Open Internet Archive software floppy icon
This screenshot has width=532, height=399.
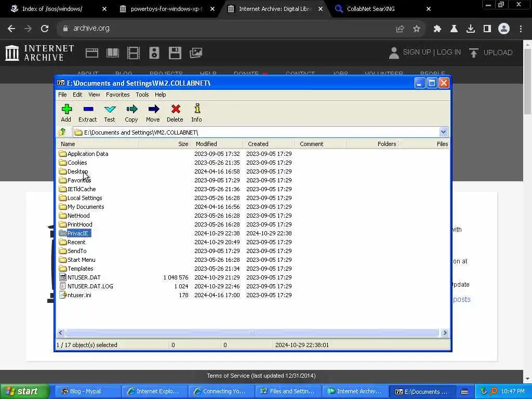pos(175,53)
